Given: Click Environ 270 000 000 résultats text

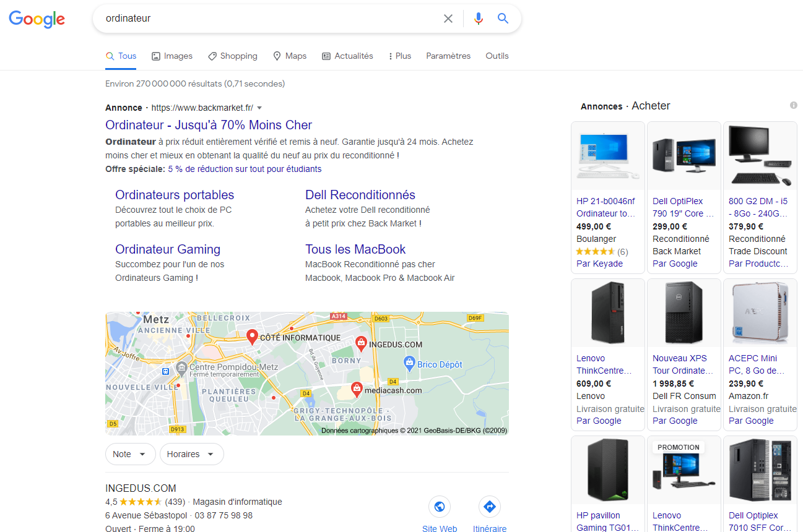Looking at the screenshot, I should tap(195, 84).
